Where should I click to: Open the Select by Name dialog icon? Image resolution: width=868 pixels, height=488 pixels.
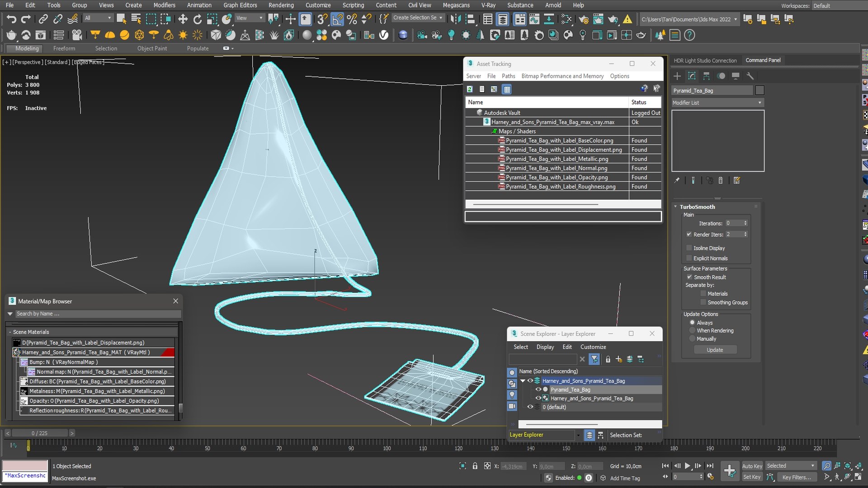[136, 19]
